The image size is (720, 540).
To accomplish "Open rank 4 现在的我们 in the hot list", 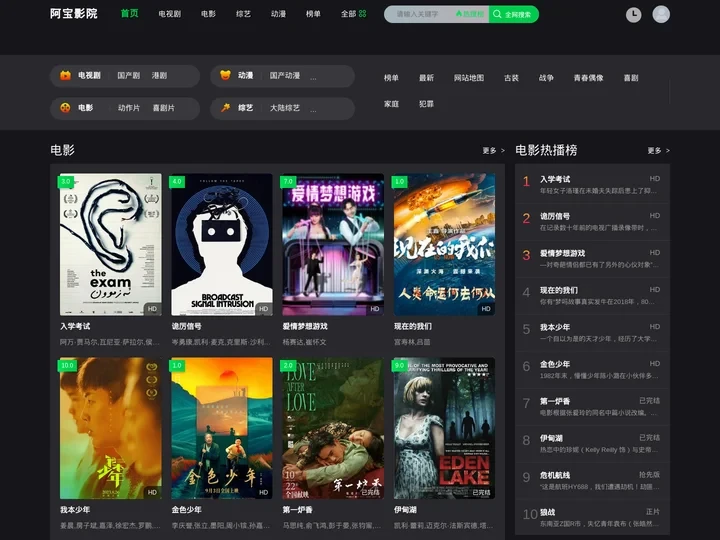I will (592, 296).
